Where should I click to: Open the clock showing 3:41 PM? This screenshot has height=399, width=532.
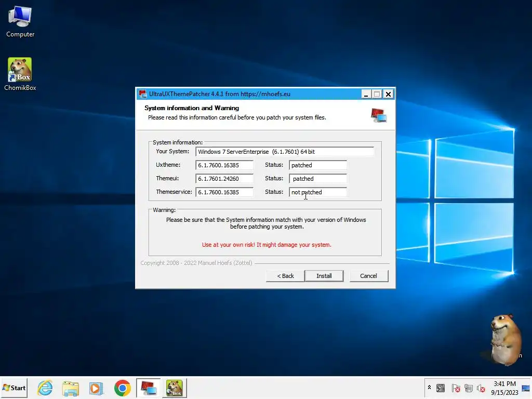pyautogui.click(x=504, y=388)
